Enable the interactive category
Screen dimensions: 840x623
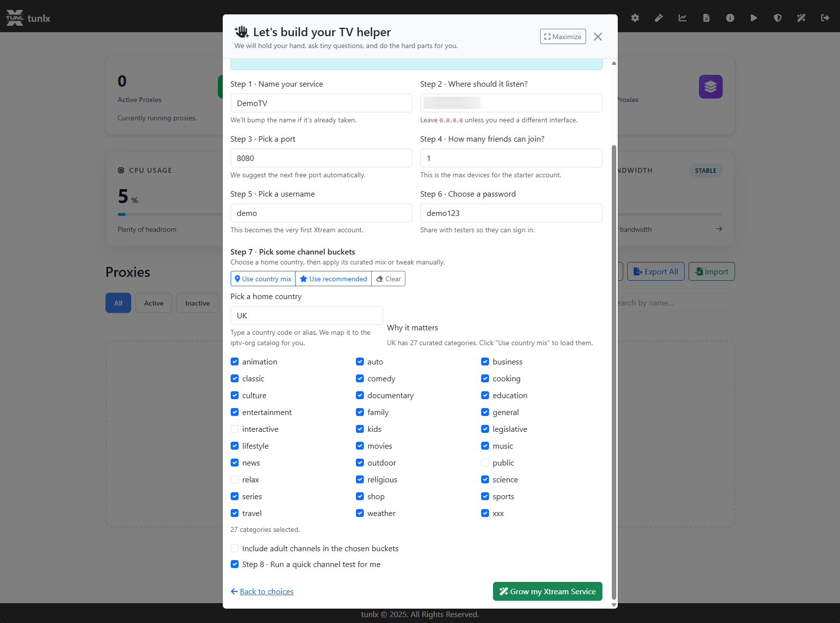(234, 429)
